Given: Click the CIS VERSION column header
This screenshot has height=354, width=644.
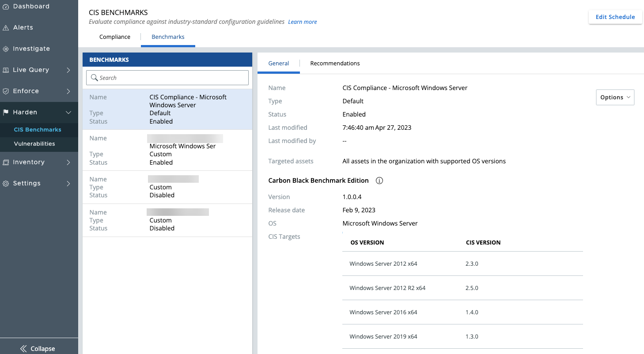Looking at the screenshot, I should point(483,243).
